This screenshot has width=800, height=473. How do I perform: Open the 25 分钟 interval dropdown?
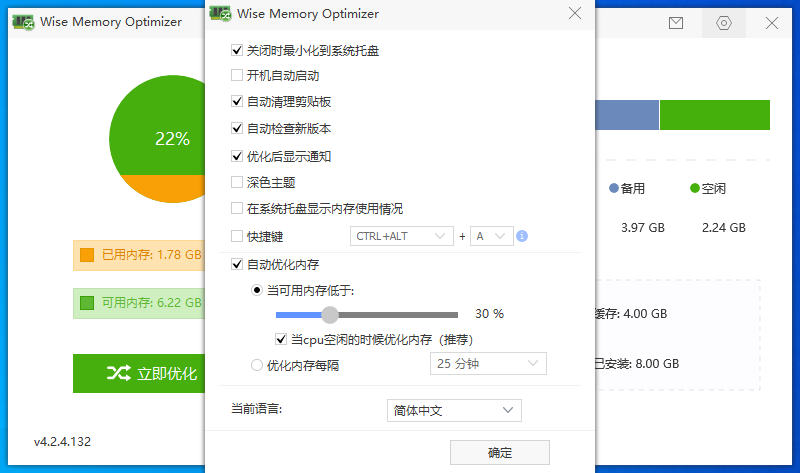point(488,364)
